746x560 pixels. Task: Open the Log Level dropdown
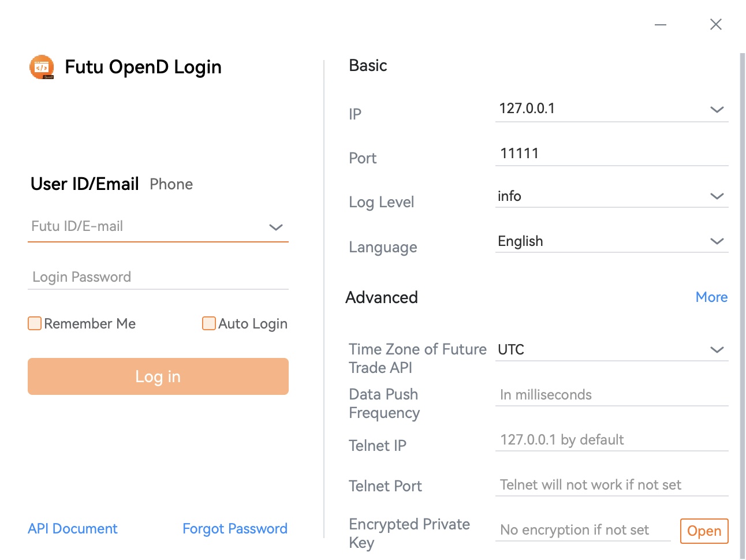[717, 196]
